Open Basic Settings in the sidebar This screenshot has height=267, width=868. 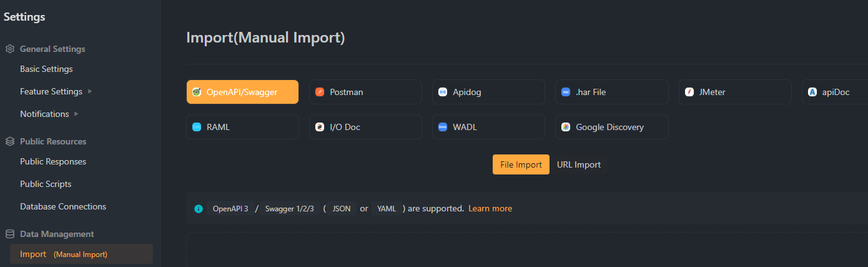tap(46, 69)
